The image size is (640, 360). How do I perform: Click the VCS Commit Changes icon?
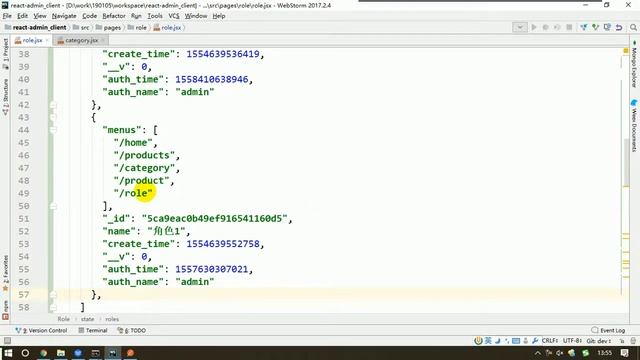[596, 27]
